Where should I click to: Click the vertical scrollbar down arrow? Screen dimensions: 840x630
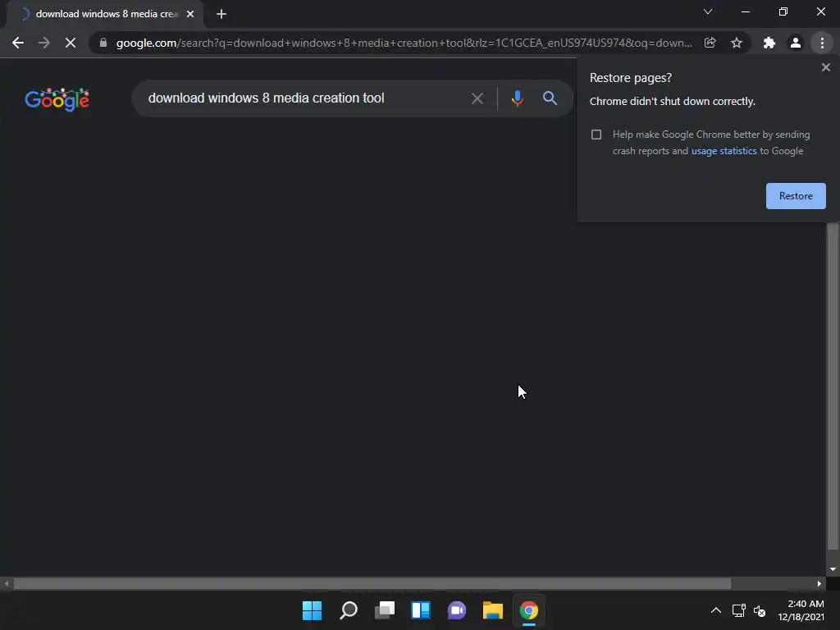(833, 569)
